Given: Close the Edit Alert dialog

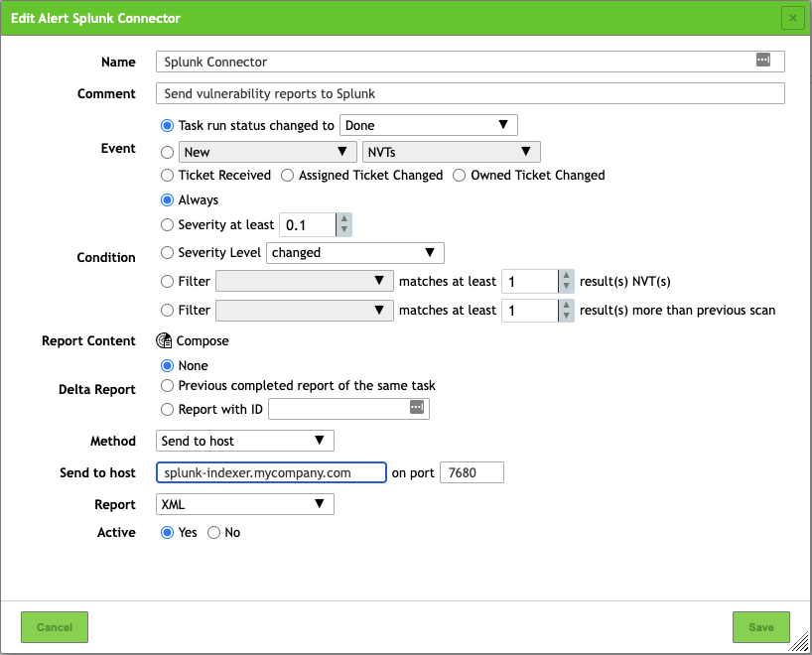Looking at the screenshot, I should (792, 18).
